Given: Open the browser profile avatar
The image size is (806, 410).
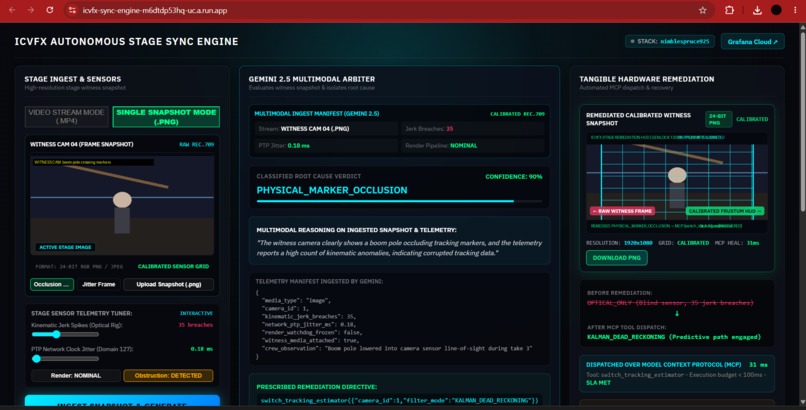Looking at the screenshot, I should [776, 10].
